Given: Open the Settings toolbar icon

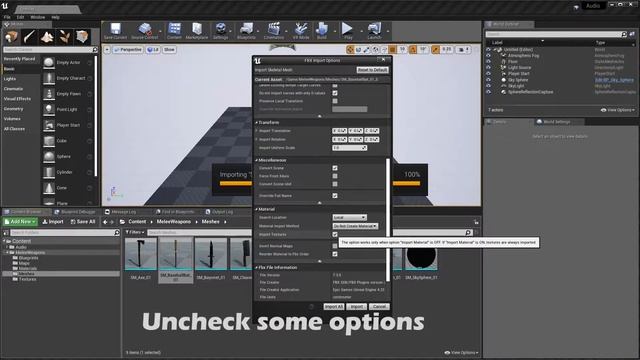Looking at the screenshot, I should [x=220, y=31].
